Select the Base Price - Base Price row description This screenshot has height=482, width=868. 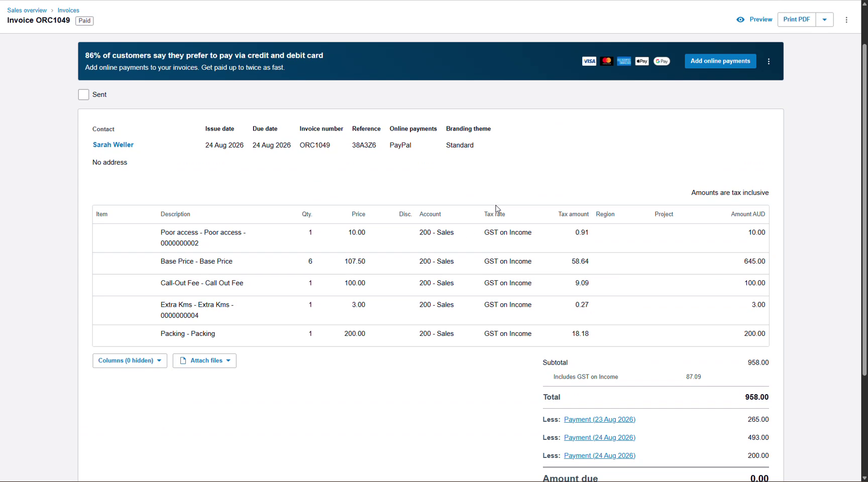196,261
